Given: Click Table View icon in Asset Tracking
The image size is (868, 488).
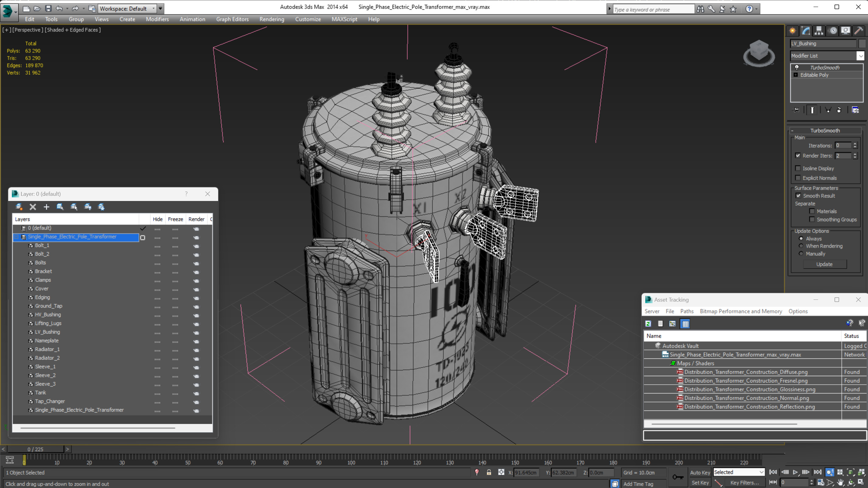Looking at the screenshot, I should click(x=685, y=324).
